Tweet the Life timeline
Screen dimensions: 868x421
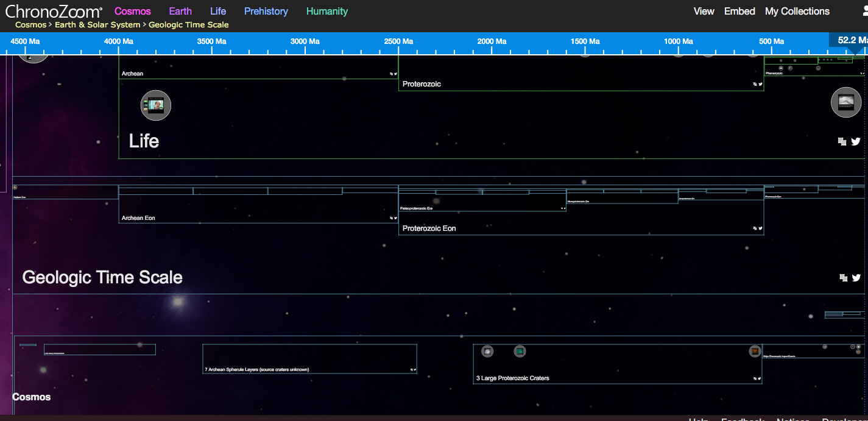pyautogui.click(x=856, y=141)
